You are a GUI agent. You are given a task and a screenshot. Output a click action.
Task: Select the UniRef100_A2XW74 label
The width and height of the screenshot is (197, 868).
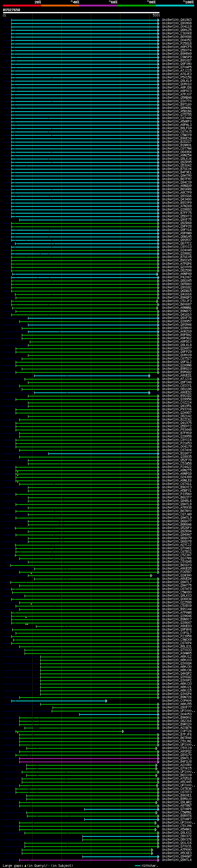pyautogui.click(x=176, y=728)
